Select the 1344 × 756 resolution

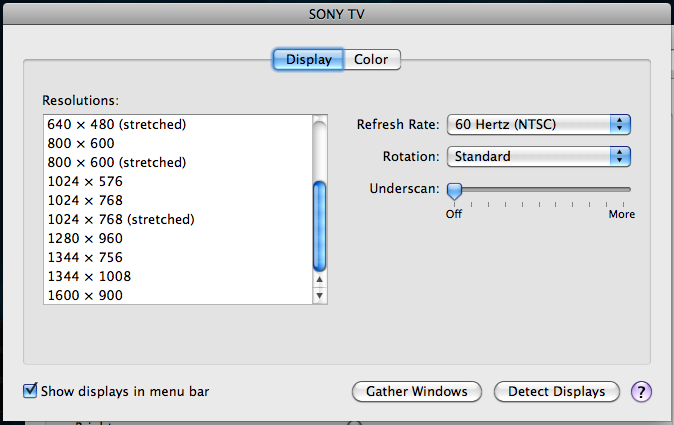tap(85, 257)
